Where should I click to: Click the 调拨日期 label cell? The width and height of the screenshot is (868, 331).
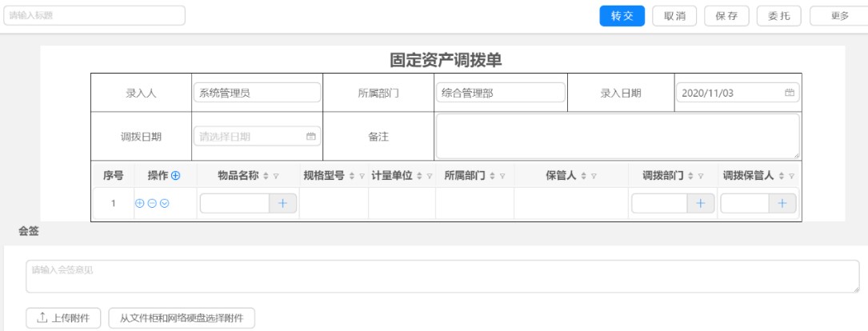pos(141,137)
